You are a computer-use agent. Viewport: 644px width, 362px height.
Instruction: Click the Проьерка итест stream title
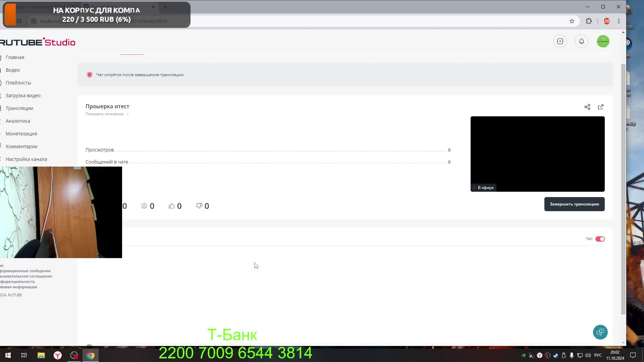click(107, 106)
